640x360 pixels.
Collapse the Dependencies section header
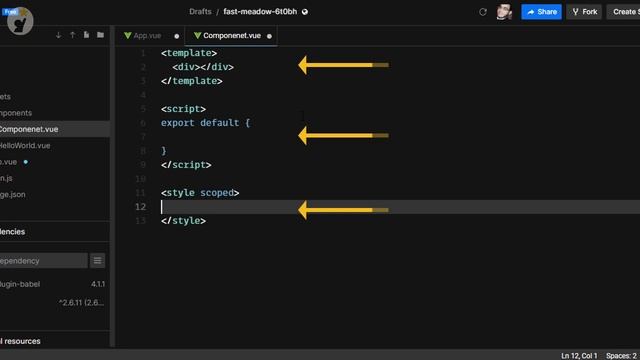coord(55,231)
